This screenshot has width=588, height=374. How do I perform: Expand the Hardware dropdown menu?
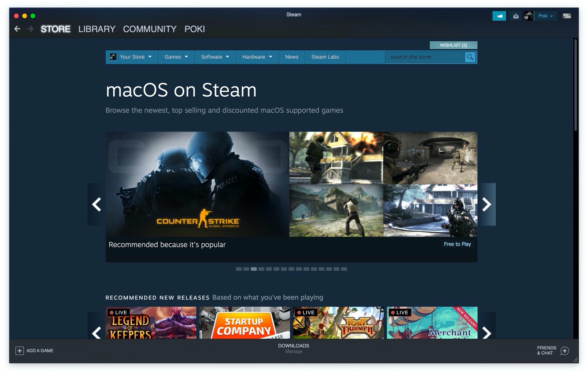click(x=257, y=57)
